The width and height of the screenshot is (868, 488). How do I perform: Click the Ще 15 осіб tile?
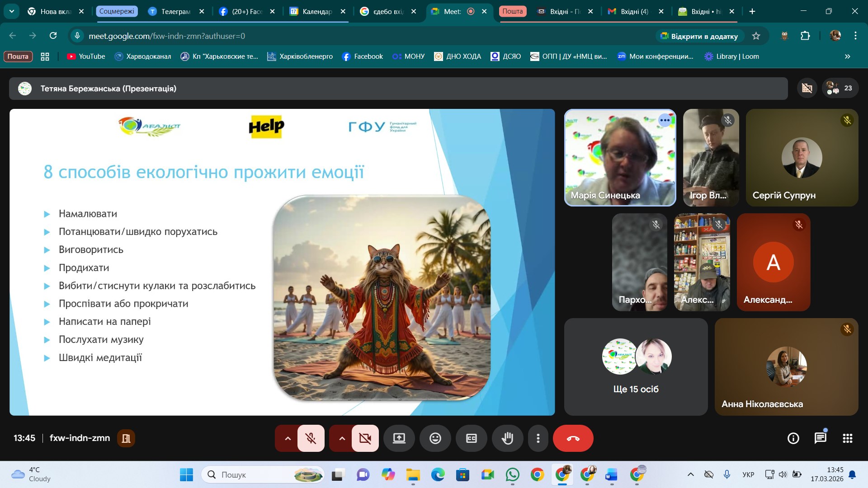636,366
